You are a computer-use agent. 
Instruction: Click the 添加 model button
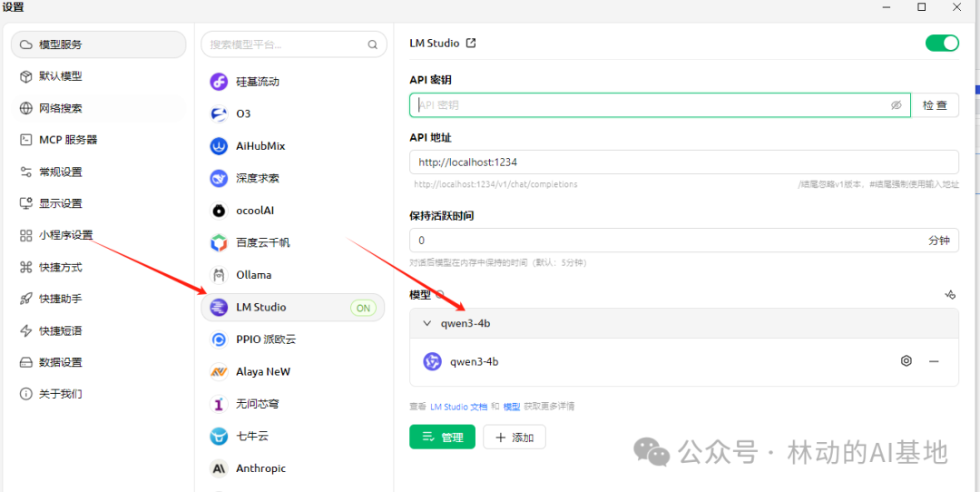tap(514, 437)
